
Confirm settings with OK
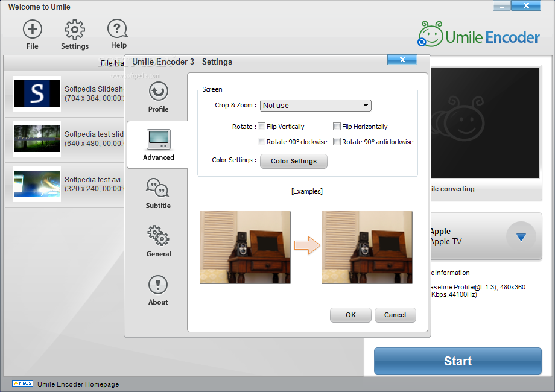(x=350, y=315)
